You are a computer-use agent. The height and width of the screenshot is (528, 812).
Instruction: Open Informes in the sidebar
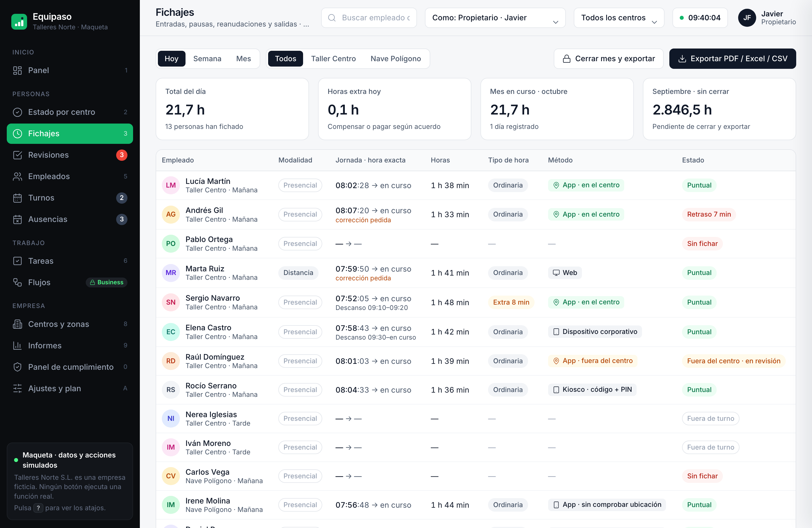tap(70, 346)
